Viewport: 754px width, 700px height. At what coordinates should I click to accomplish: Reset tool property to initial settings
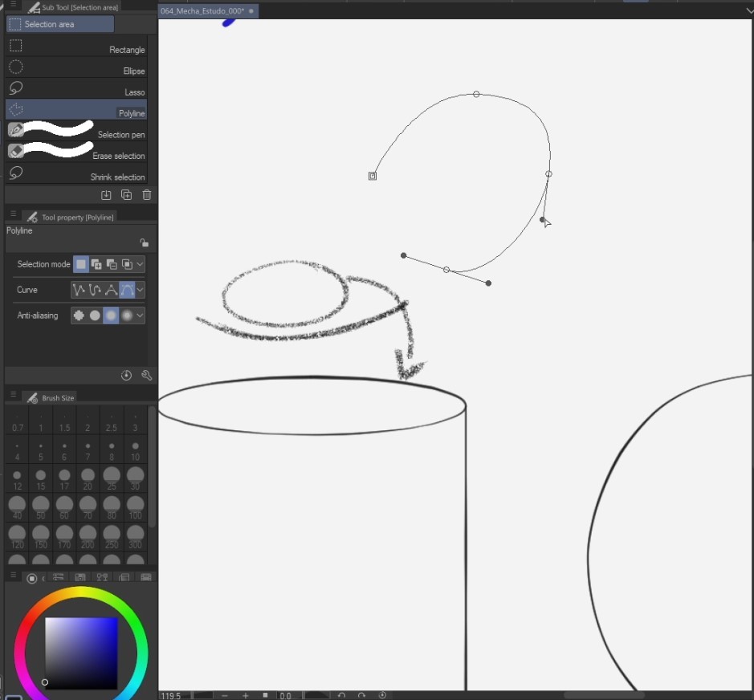[126, 376]
